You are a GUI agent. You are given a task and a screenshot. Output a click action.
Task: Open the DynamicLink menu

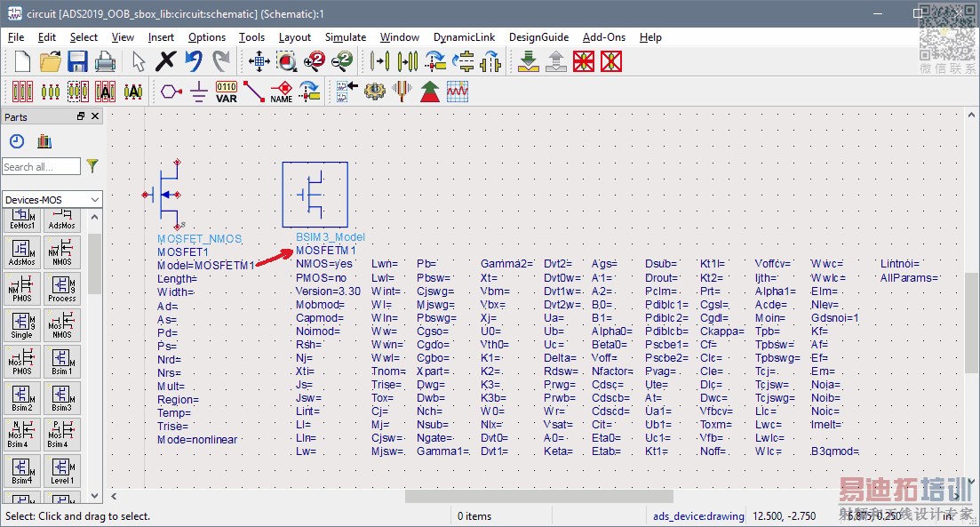coord(465,37)
